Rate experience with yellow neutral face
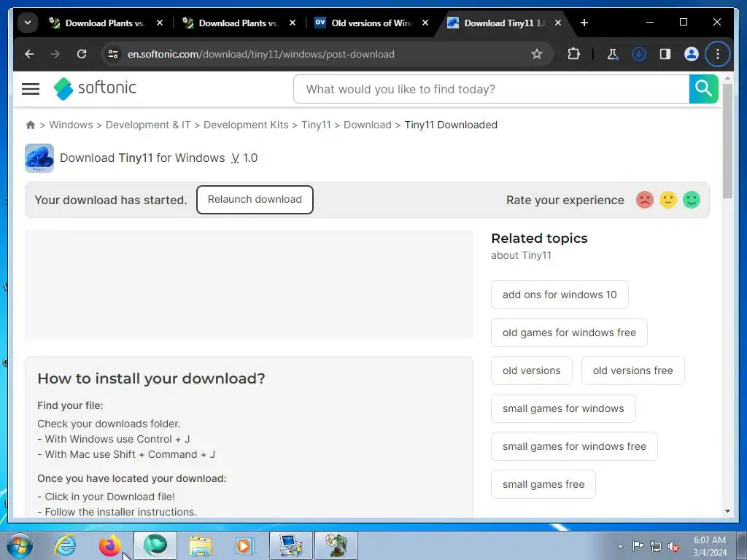The height and width of the screenshot is (560, 747). 668,200
